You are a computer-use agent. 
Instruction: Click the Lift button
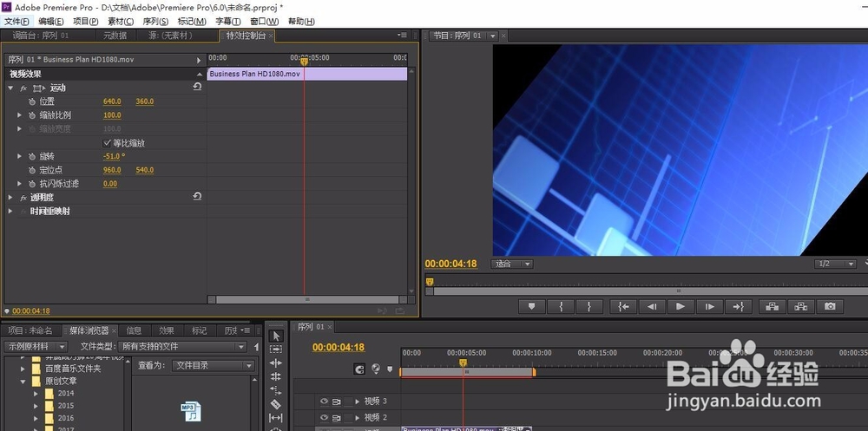[773, 306]
